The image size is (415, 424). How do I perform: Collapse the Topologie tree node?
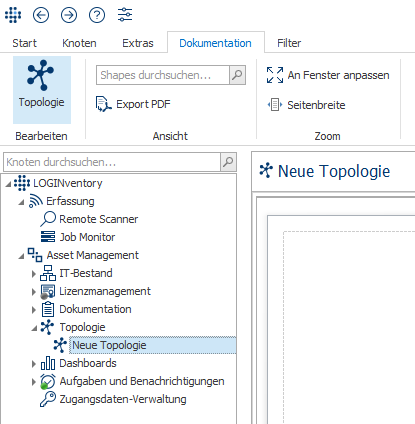(34, 328)
